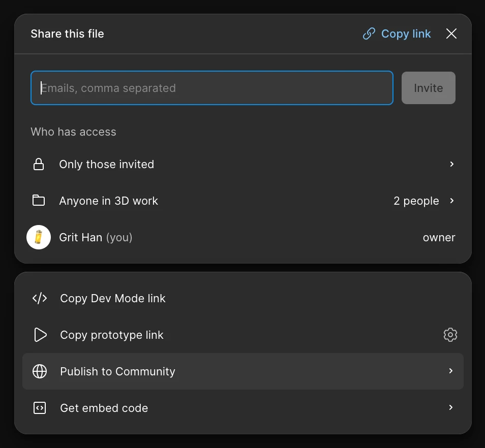Screen dimensions: 485x448
Task: Select Copy Dev Mode link
Action: 113,299
